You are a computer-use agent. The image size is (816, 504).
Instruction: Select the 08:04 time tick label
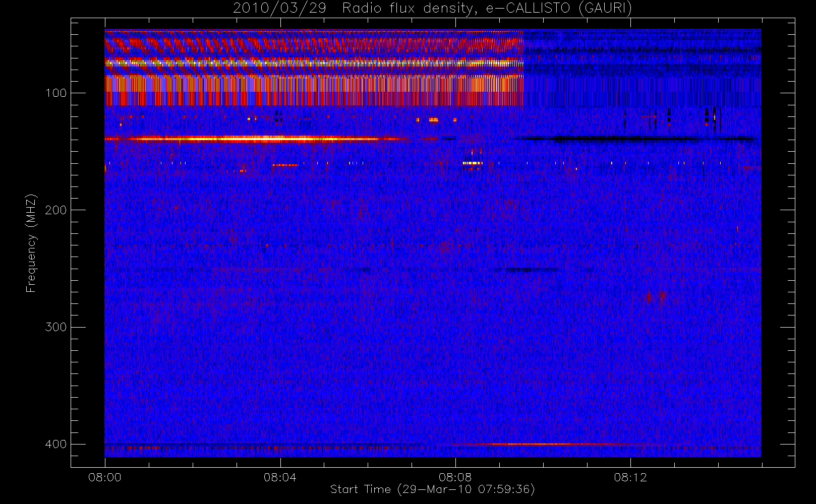(280, 477)
